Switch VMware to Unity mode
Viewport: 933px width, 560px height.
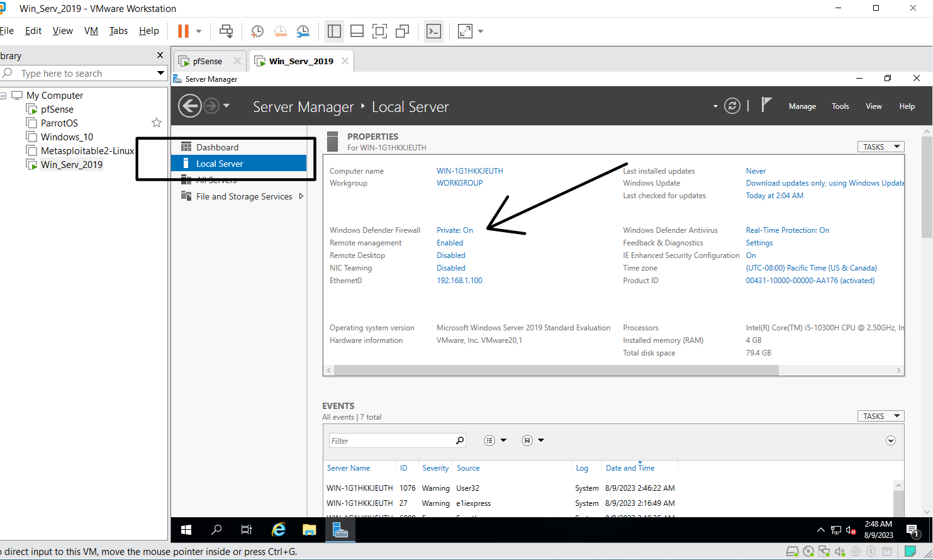point(403,31)
